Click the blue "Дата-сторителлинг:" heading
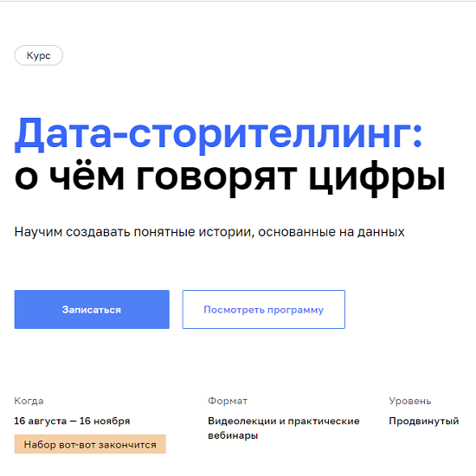Viewport: 476px width, 476px height. pyautogui.click(x=218, y=134)
